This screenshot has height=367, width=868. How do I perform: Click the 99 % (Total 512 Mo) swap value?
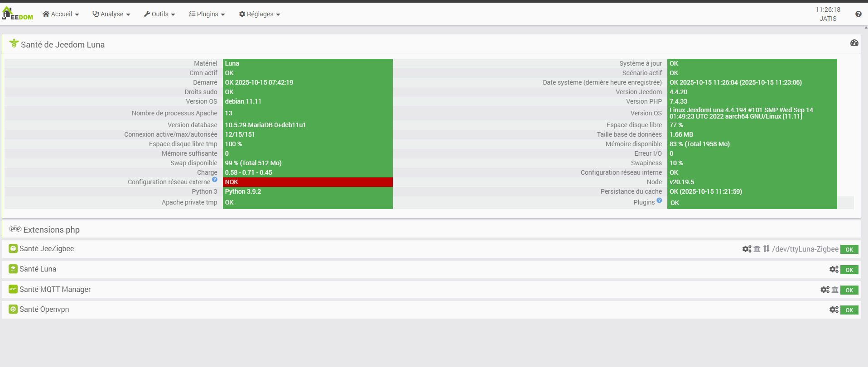click(253, 163)
